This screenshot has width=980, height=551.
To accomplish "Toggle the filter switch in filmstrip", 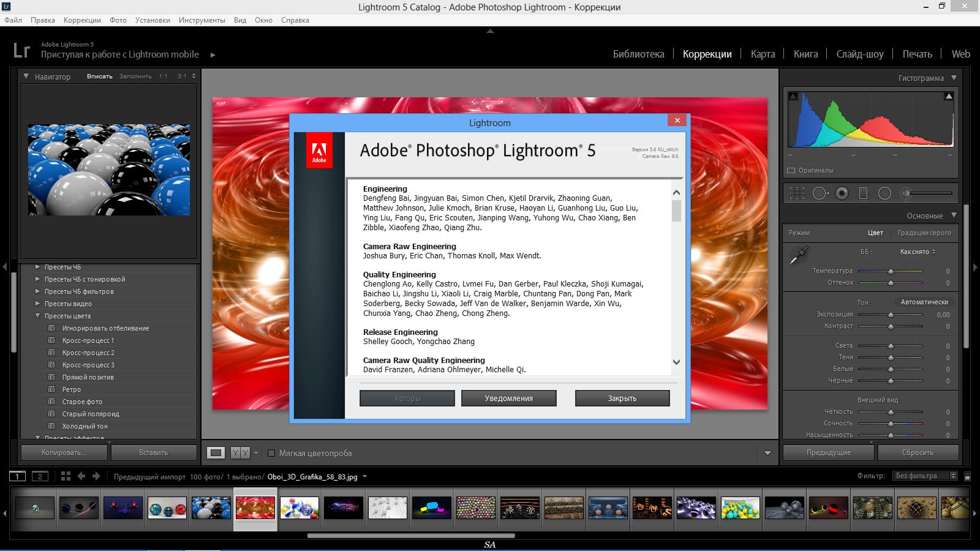I will pyautogui.click(x=967, y=476).
